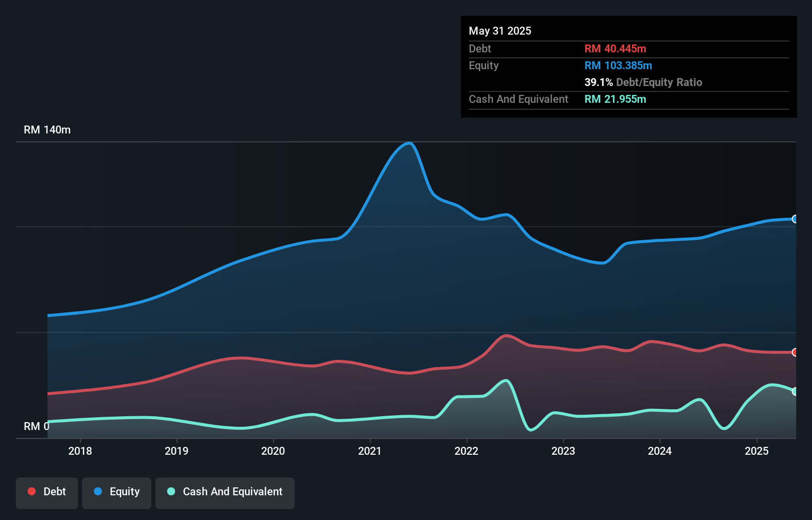The width and height of the screenshot is (812, 520).
Task: Click the Debt endpoint marker on the chart
Action: tap(794, 352)
